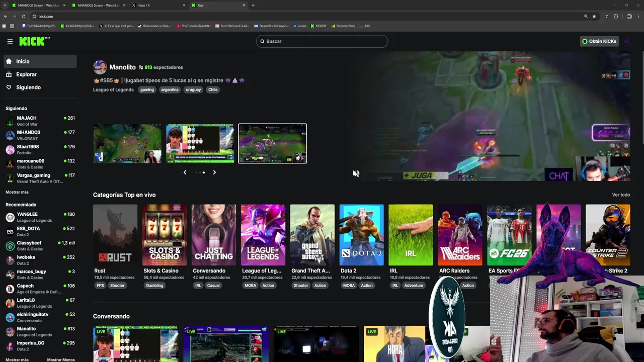Viewport: 644px width, 362px height.
Task: Expand Mostrar más under Siguiendo
Action: pos(17,192)
